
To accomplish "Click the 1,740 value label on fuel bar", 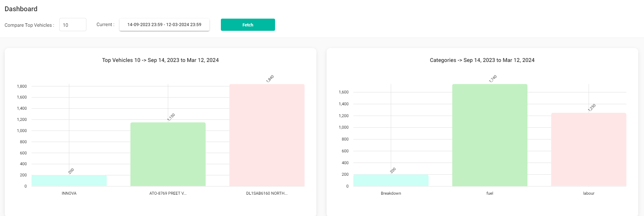I will tap(493, 79).
